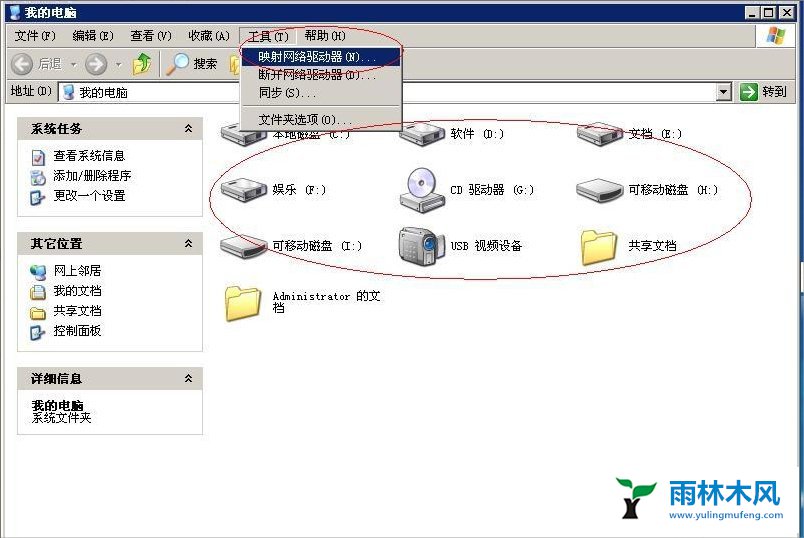Collapse the 其它位置 panel
Viewport: 804px width, 538px height.
coord(188,244)
